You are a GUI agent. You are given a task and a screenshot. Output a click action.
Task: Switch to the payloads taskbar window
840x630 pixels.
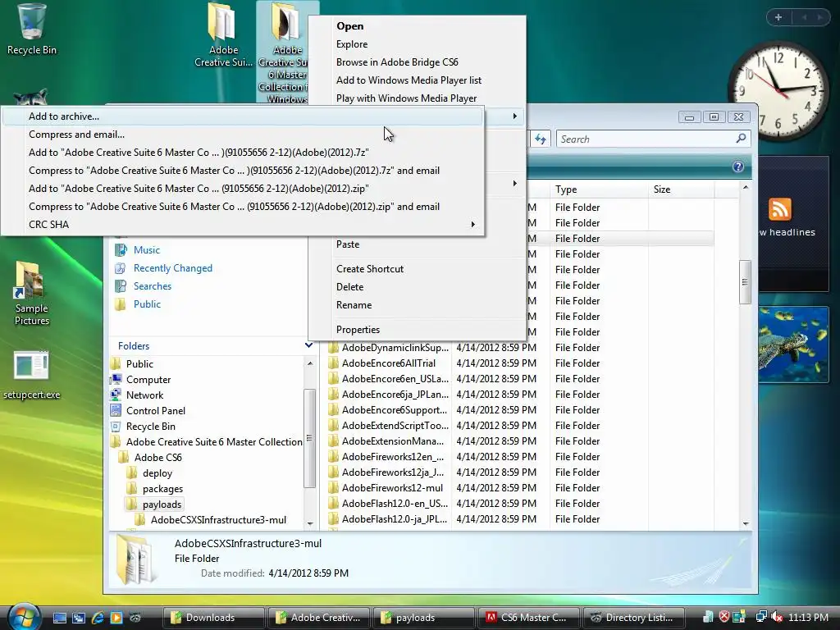[x=422, y=618]
